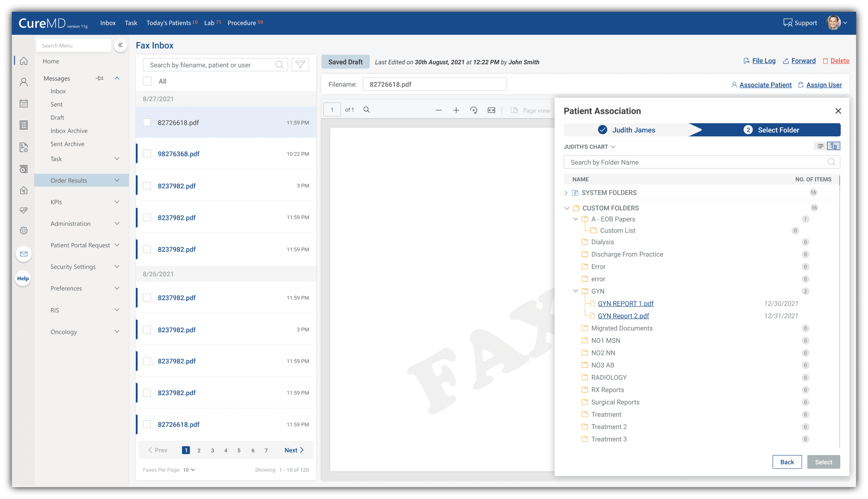Collapse the sidebar with double-chevron icon

120,45
